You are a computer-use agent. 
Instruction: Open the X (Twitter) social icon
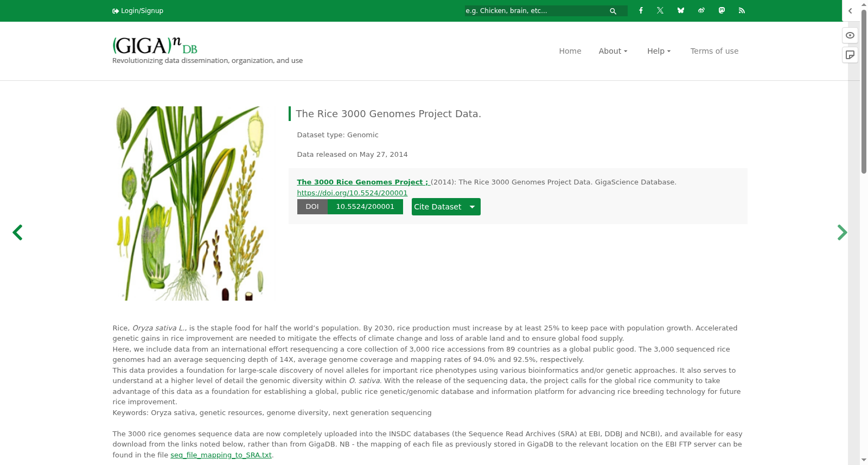tap(660, 10)
